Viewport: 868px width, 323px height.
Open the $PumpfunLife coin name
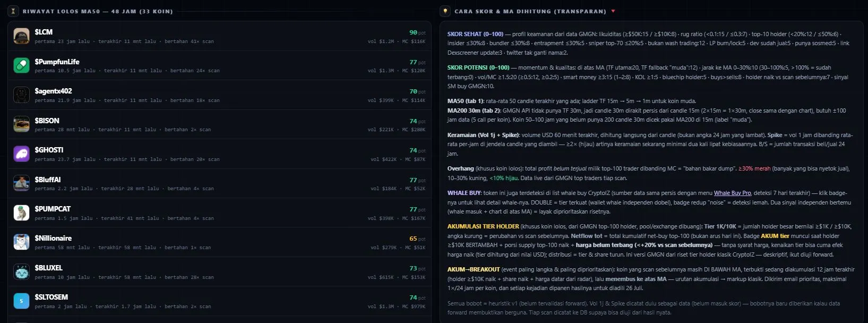click(57, 62)
